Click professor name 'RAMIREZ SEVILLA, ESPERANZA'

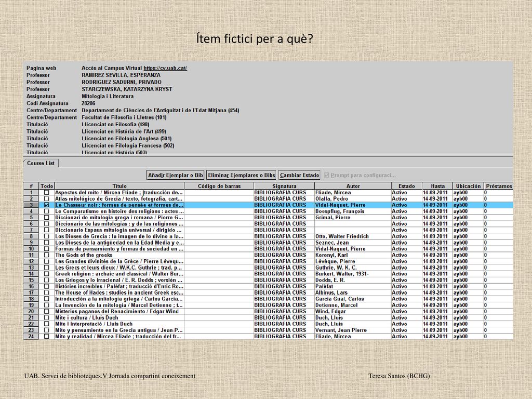pyautogui.click(x=121, y=75)
